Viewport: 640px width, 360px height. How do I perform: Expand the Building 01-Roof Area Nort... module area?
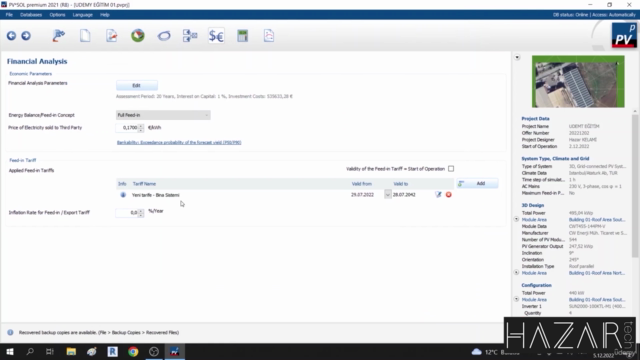(x=516, y=273)
